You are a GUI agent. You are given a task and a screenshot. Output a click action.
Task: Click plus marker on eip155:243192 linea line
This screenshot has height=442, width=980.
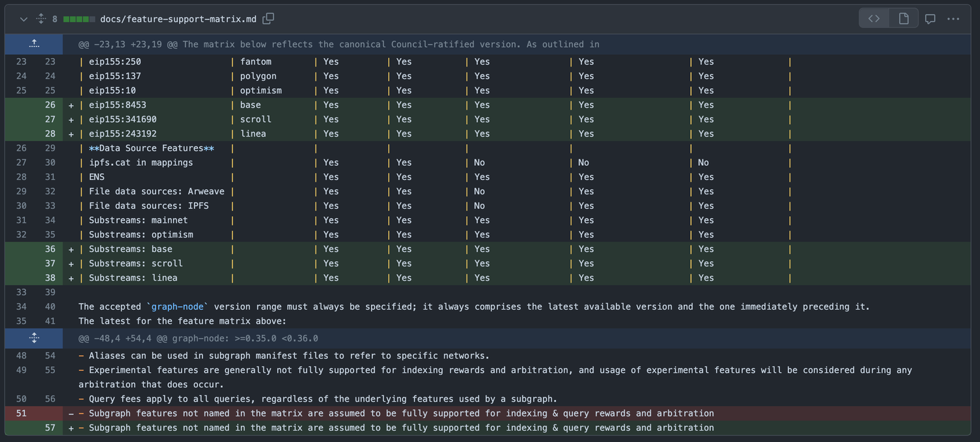click(71, 134)
